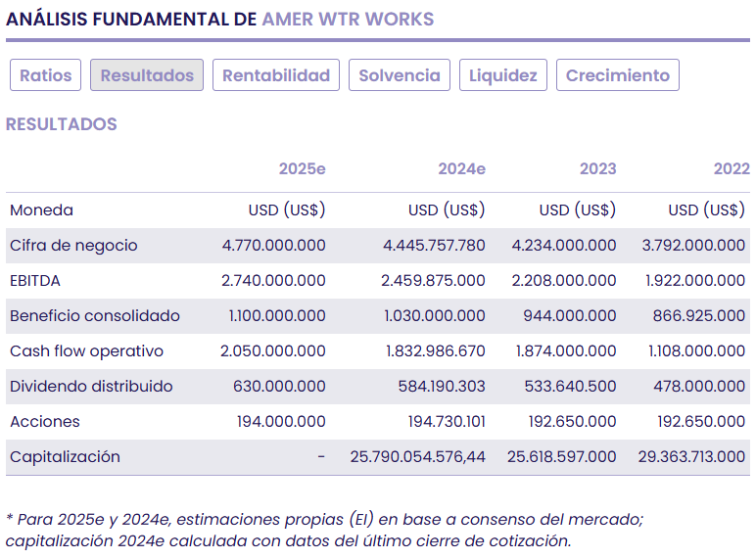The height and width of the screenshot is (559, 756).
Task: Click capitalization value 29.363.713.000
Action: [692, 456]
